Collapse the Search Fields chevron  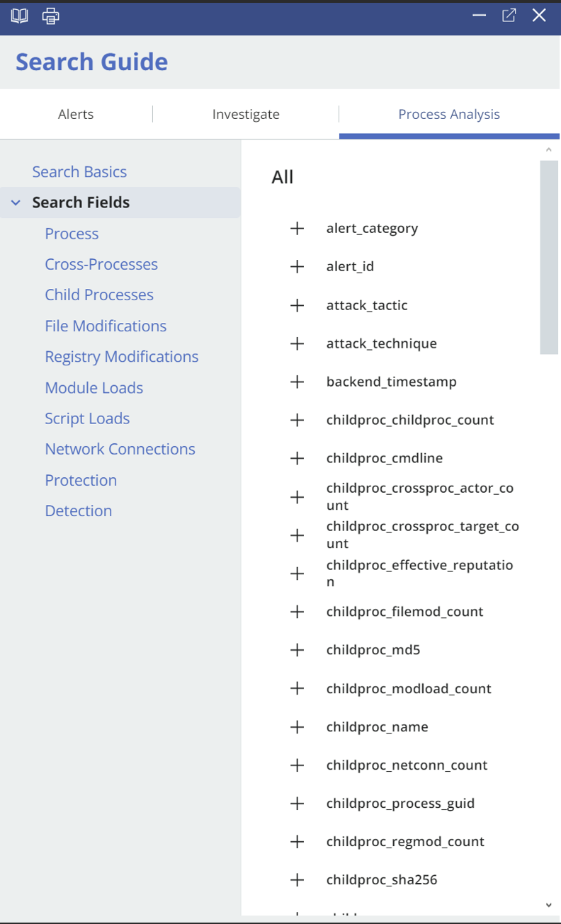[16, 203]
